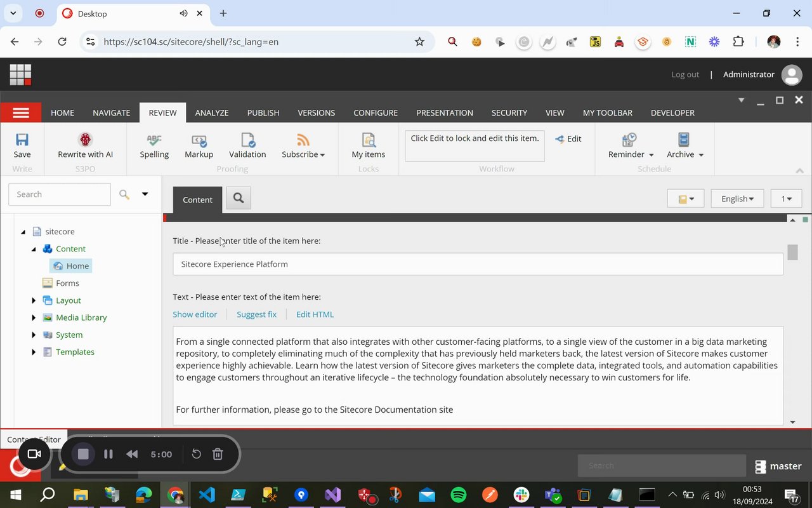Image resolution: width=812 pixels, height=508 pixels.
Task: Click the Log out link
Action: coord(685,74)
